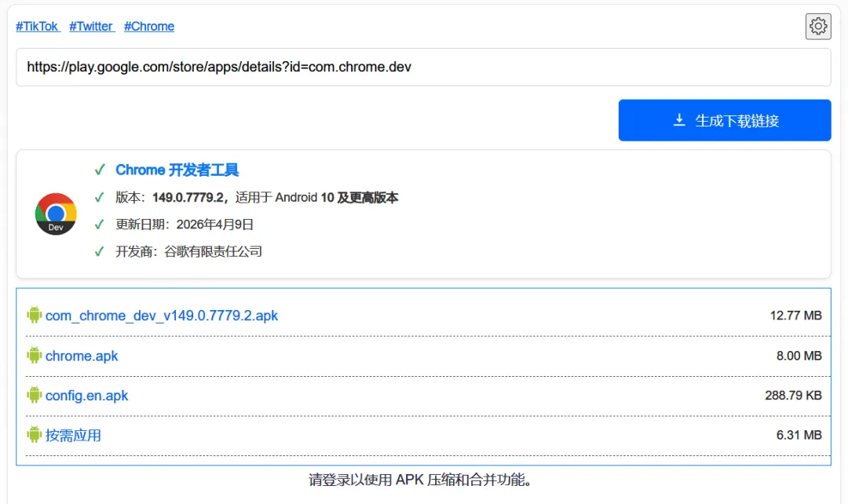Select developer text 谷歌有限责任公司
The height and width of the screenshot is (504, 848).
pyautogui.click(x=213, y=251)
